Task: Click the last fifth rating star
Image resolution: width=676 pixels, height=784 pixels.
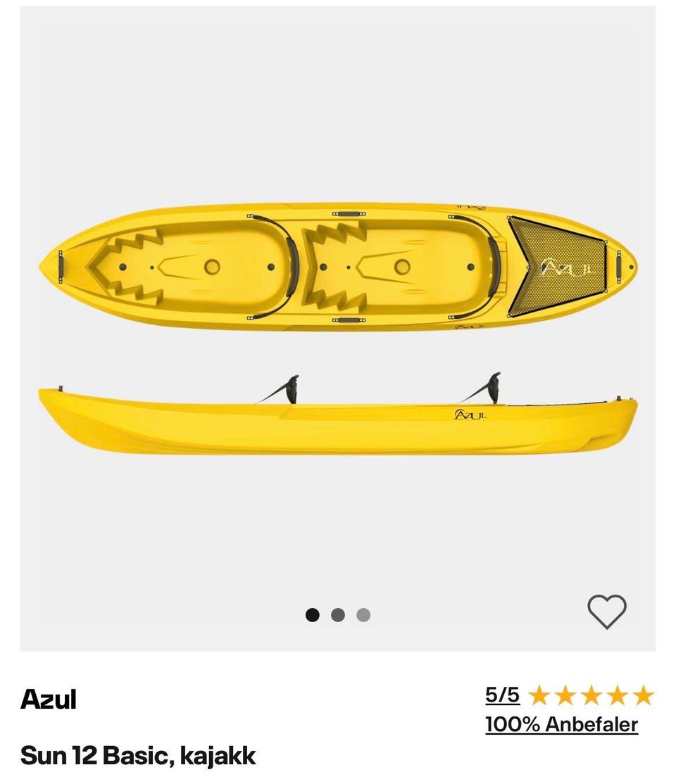Action: 644,695
